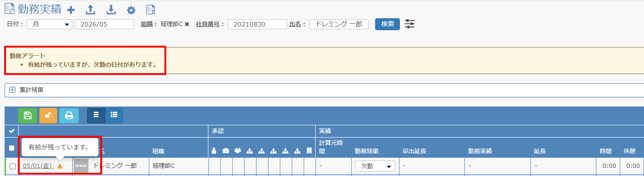Switch to the compact list view
Image resolution: width=644 pixels, height=176 pixels.
pos(96,115)
